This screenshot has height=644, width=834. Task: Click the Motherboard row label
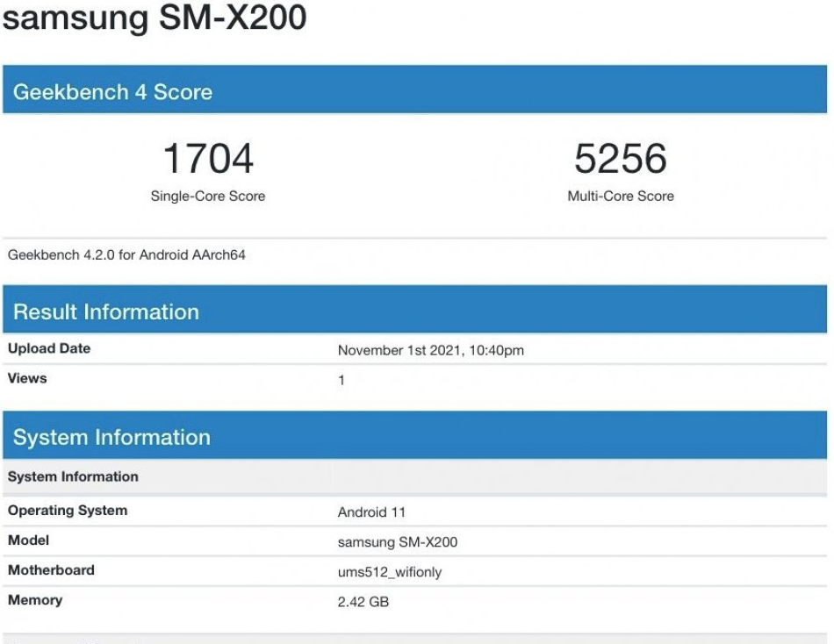point(51,570)
